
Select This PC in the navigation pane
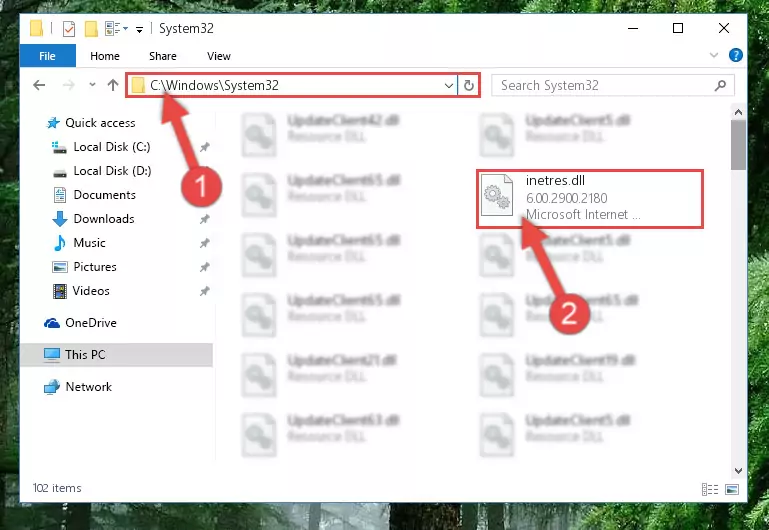(x=117, y=354)
